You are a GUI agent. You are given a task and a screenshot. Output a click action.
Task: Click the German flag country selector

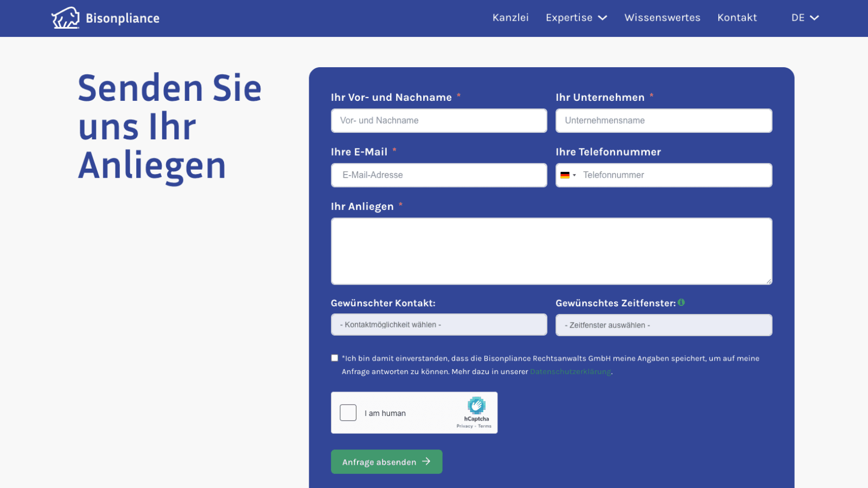[x=567, y=175]
